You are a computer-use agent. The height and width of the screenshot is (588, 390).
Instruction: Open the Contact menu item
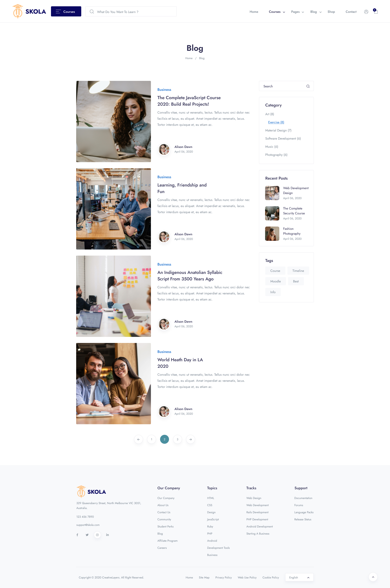point(351,12)
